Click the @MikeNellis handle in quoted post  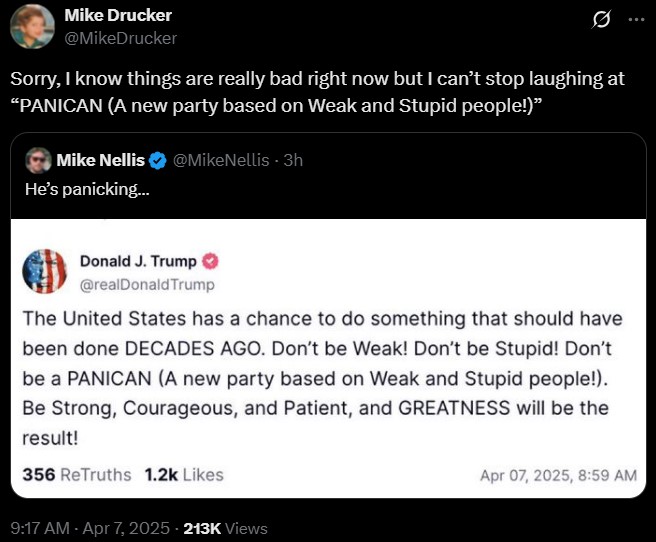click(x=221, y=160)
